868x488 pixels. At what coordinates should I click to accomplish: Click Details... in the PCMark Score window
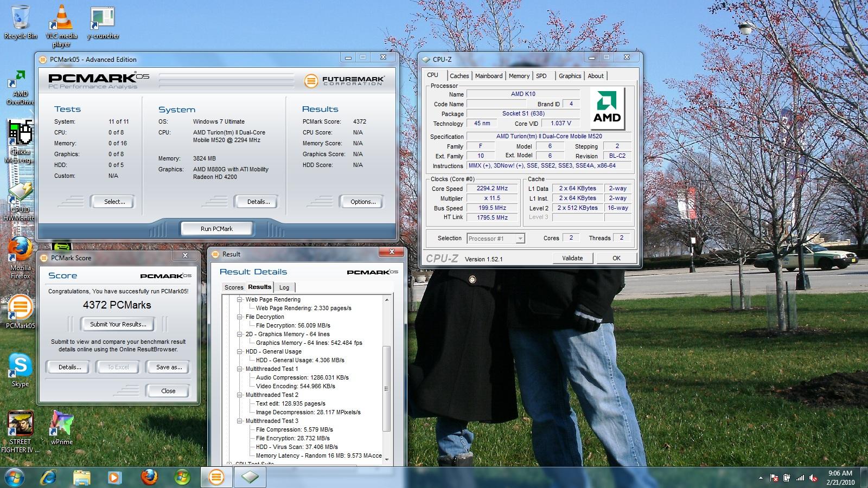click(69, 367)
